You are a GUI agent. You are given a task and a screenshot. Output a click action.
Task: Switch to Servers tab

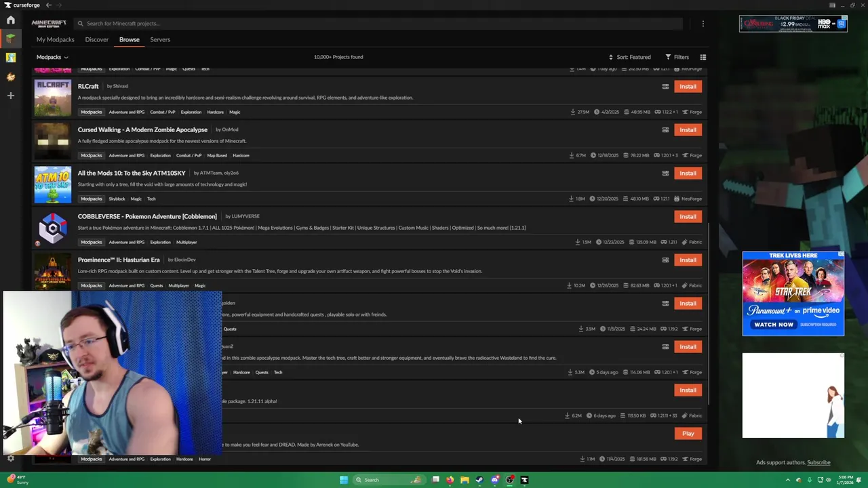pos(160,39)
